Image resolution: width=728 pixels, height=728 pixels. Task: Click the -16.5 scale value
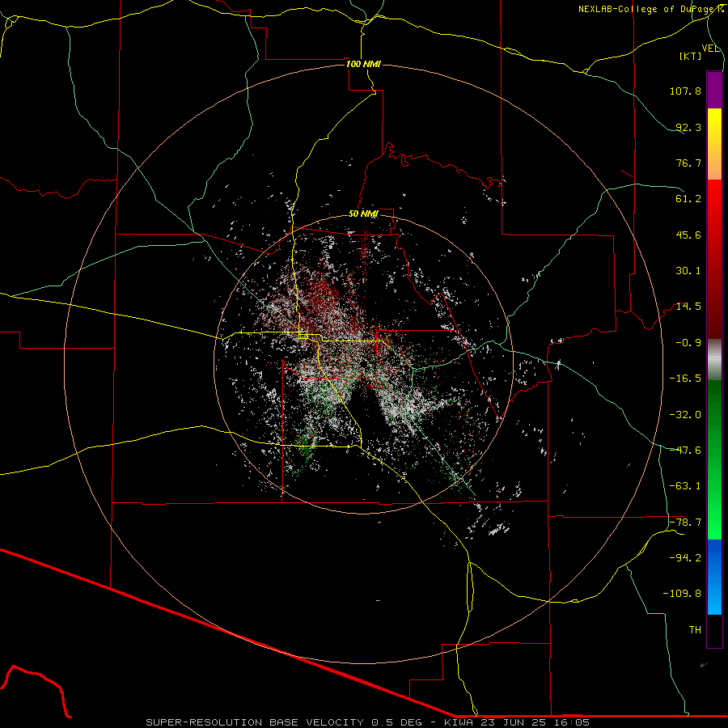[x=685, y=379]
